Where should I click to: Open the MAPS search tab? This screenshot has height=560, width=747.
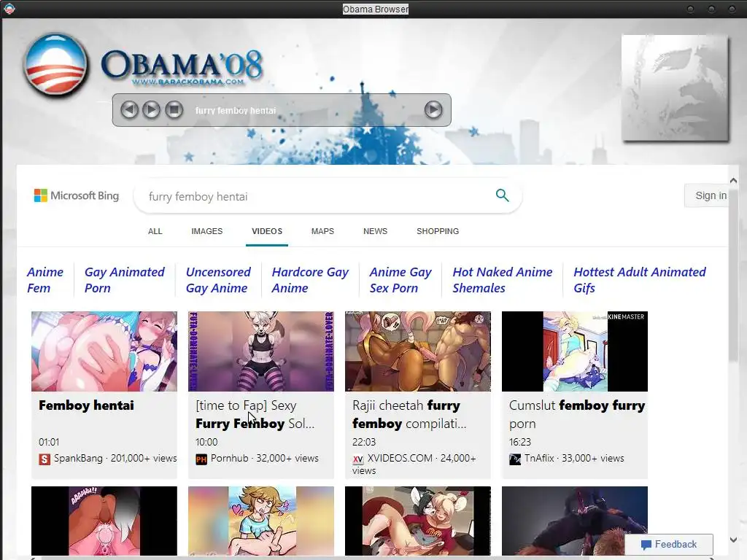click(x=322, y=231)
